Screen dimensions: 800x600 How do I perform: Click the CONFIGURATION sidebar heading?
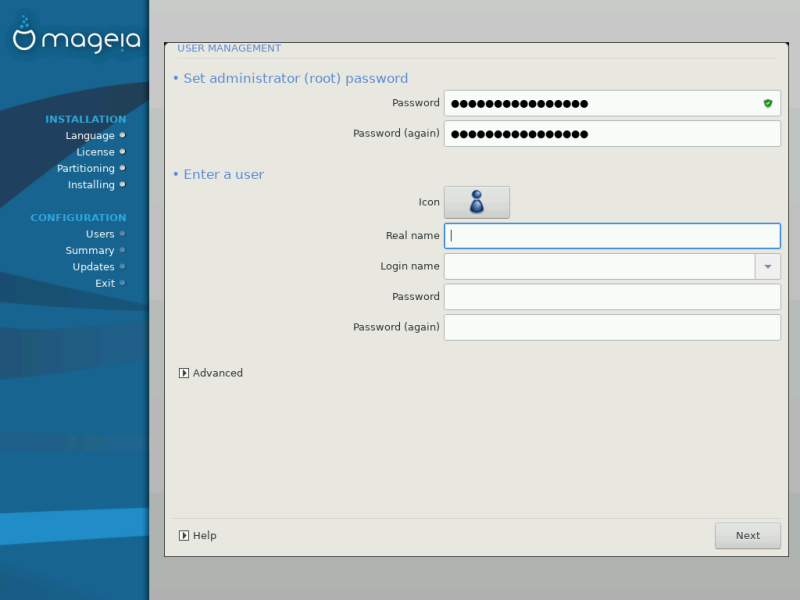tap(78, 217)
